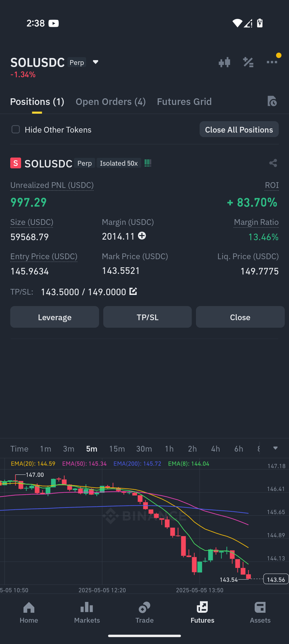
Task: Tap the Margin Ratio label
Action: pos(256,222)
